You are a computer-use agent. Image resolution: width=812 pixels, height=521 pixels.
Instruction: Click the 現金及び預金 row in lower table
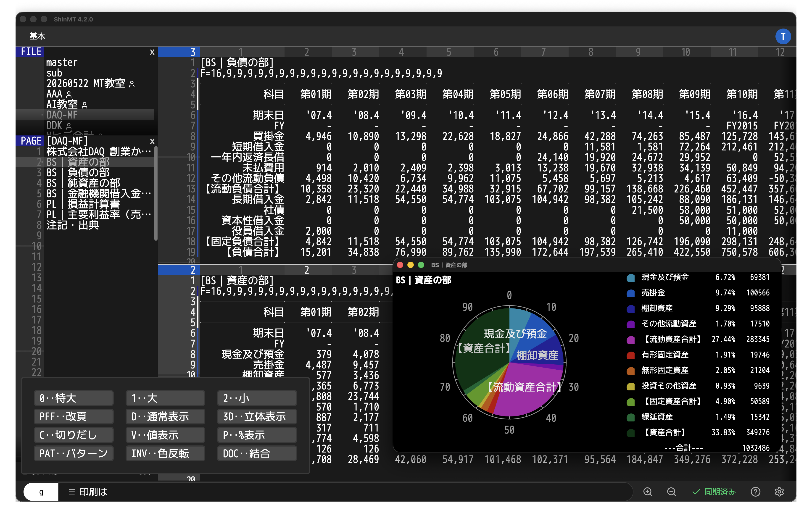tap(253, 354)
